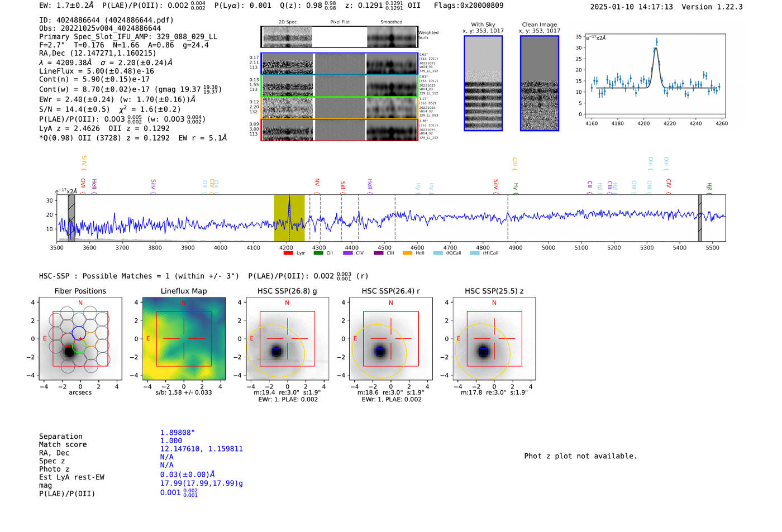
Task: Select the orange-bordered fiber spectrum row
Action: [x=340, y=108]
